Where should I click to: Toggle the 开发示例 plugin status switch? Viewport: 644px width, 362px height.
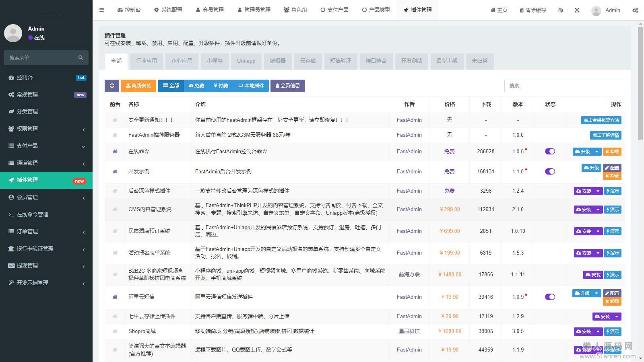tap(550, 171)
